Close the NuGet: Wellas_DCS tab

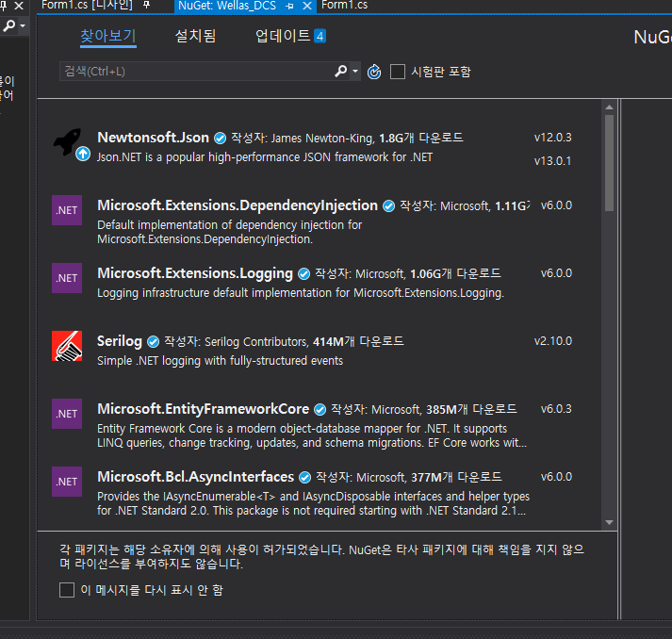pos(307,6)
